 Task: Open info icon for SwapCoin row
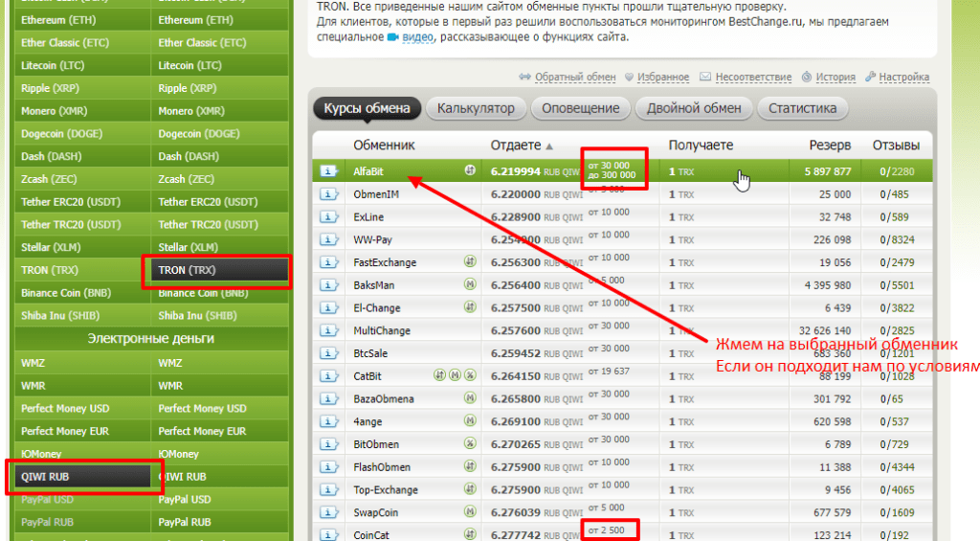click(329, 512)
